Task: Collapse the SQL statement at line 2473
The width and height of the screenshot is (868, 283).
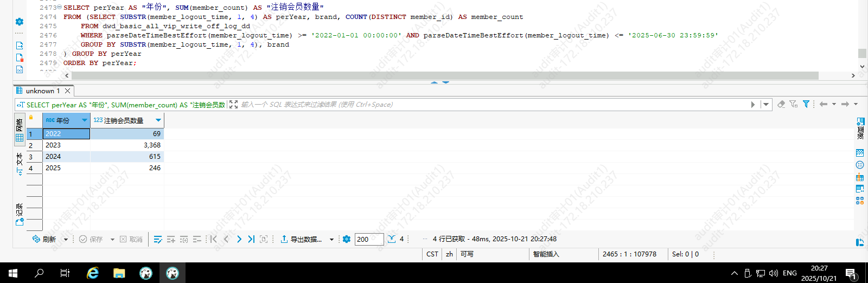Action: 59,7
